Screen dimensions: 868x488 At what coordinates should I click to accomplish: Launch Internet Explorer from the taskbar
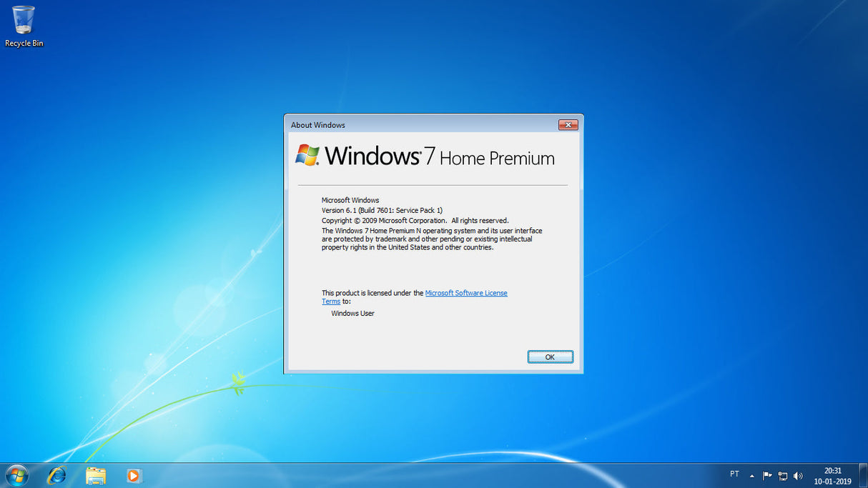pyautogui.click(x=56, y=475)
